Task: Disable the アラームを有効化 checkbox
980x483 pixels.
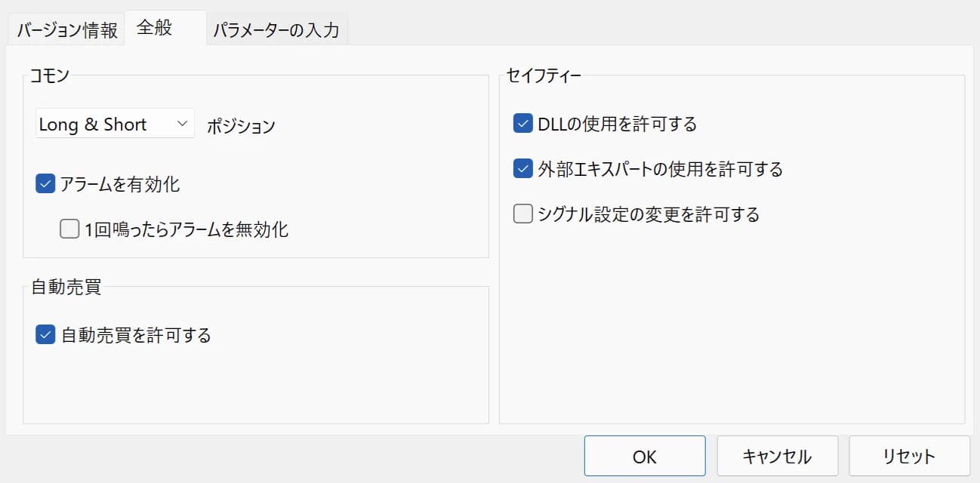Action: coord(46,184)
